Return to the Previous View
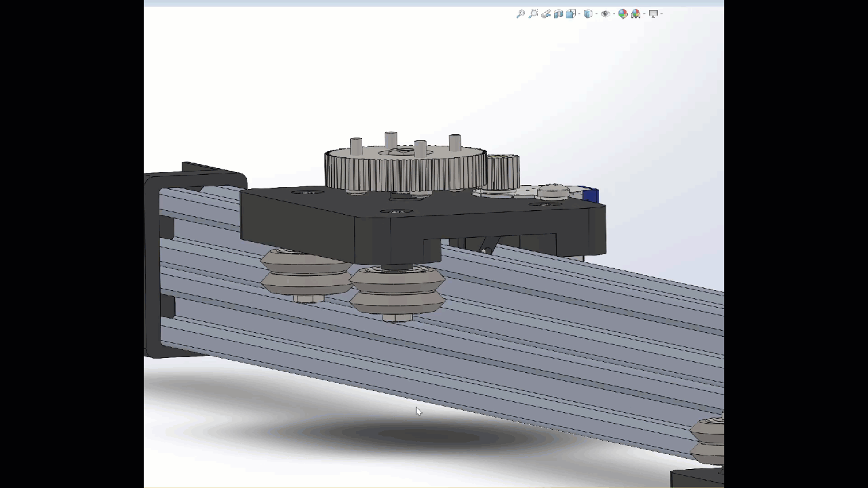Image resolution: width=868 pixels, height=488 pixels. click(546, 14)
